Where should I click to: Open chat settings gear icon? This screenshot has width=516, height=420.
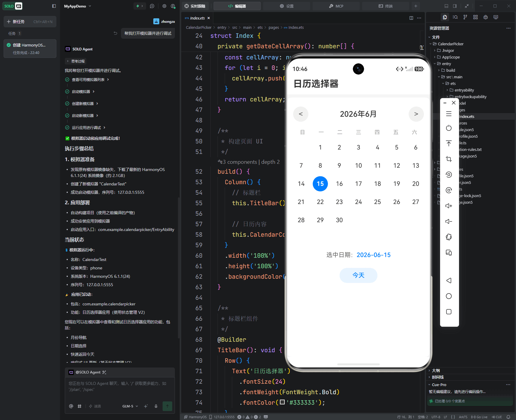[x=164, y=6]
